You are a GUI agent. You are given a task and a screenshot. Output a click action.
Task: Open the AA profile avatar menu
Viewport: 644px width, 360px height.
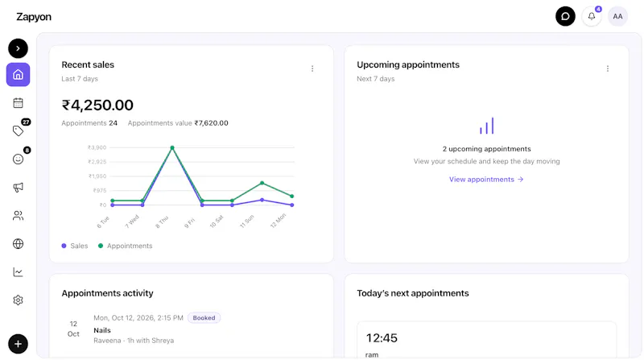[617, 16]
